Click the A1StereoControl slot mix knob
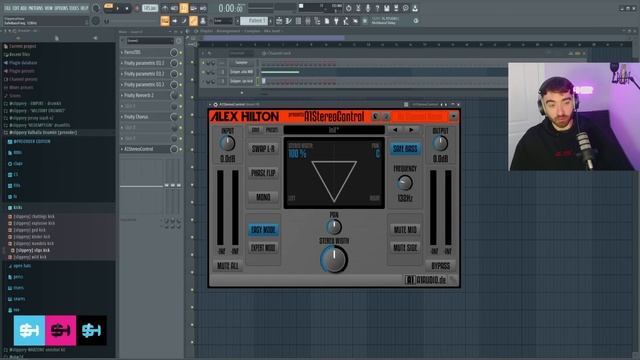The height and width of the screenshot is (360, 640). coord(173,149)
